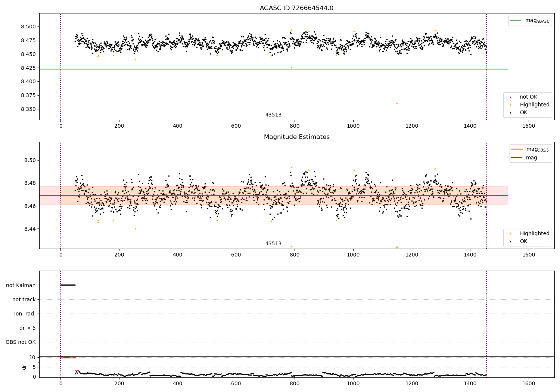Click the '5' tick on the dr axis

tap(34, 367)
